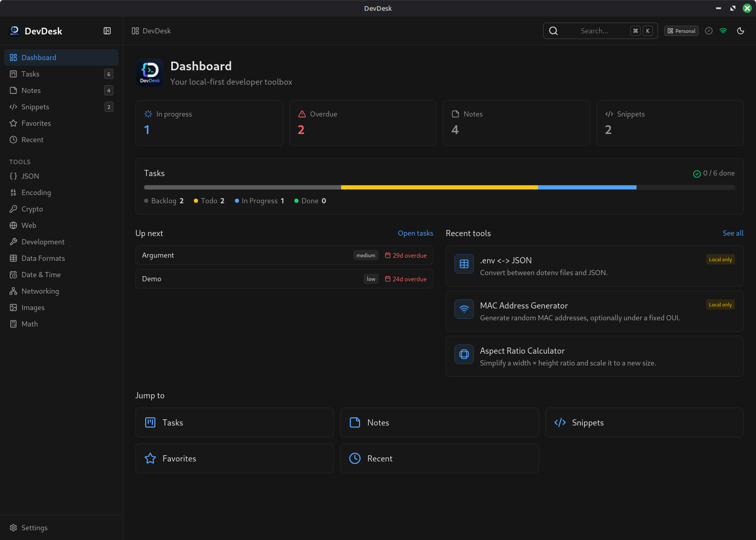Open Snippets in the sidebar

click(61, 107)
